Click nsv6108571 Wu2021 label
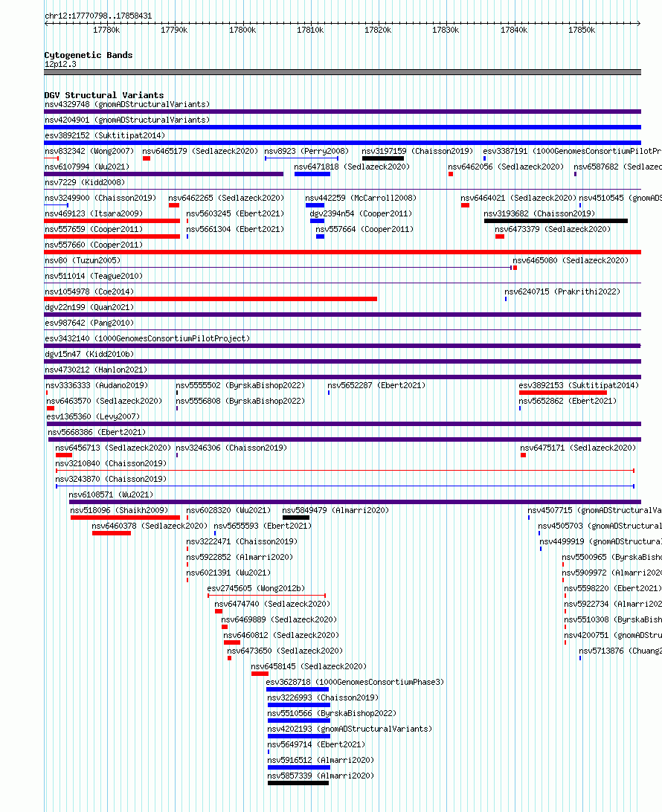 (111, 494)
